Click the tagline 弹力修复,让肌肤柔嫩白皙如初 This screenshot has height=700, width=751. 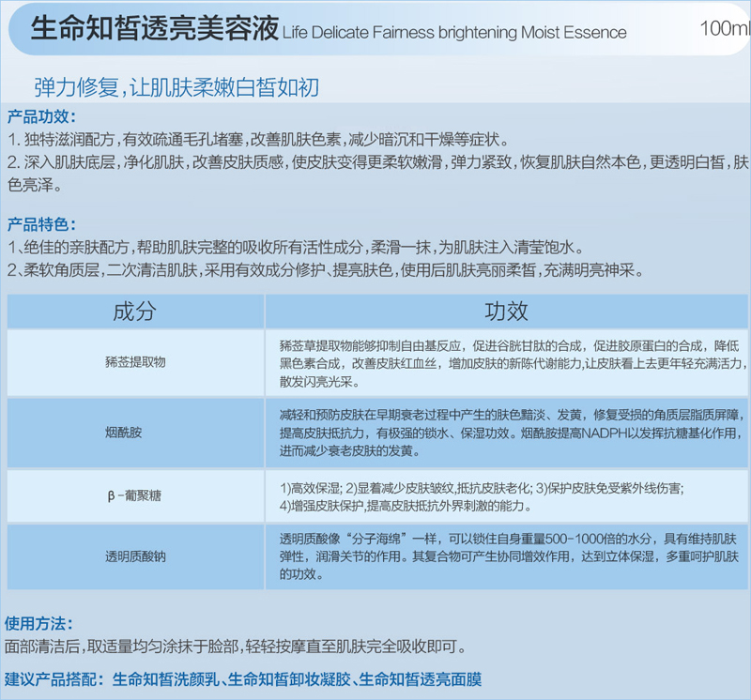pyautogui.click(x=176, y=87)
